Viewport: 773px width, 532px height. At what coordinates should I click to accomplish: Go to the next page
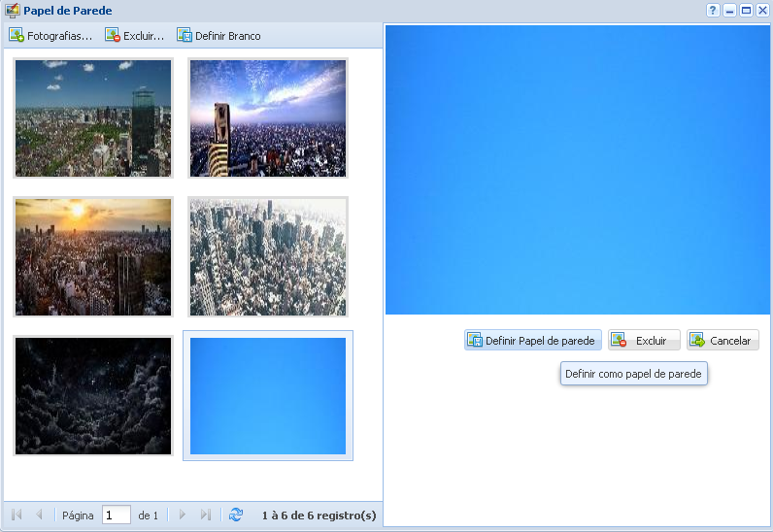tap(182, 515)
